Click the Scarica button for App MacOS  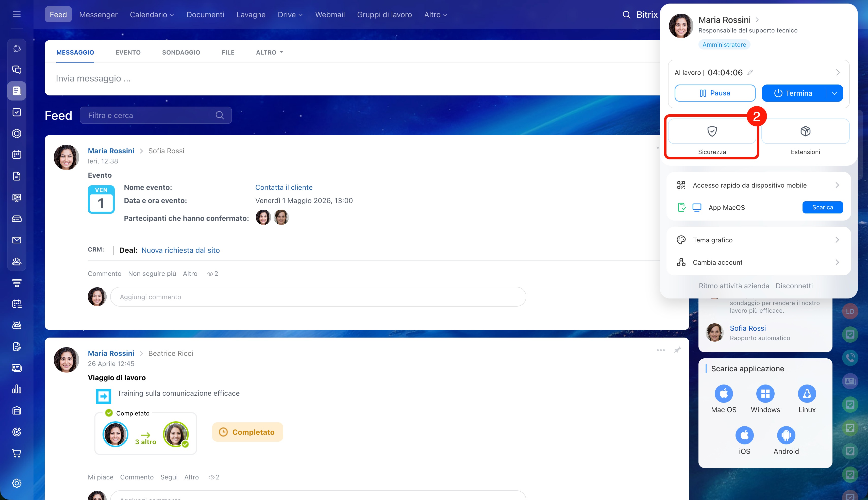click(x=822, y=207)
